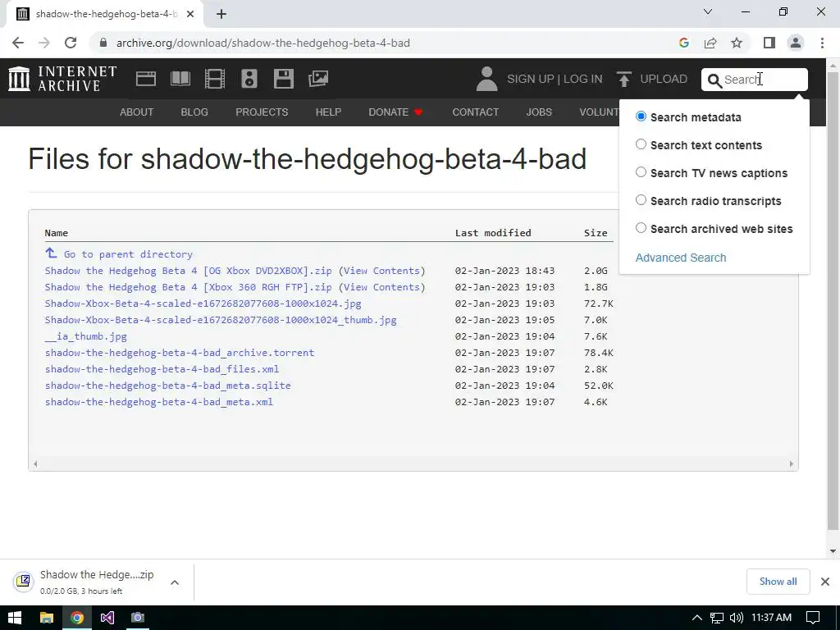840x630 pixels.
Task: Open Chrome profile avatar
Action: [796, 43]
